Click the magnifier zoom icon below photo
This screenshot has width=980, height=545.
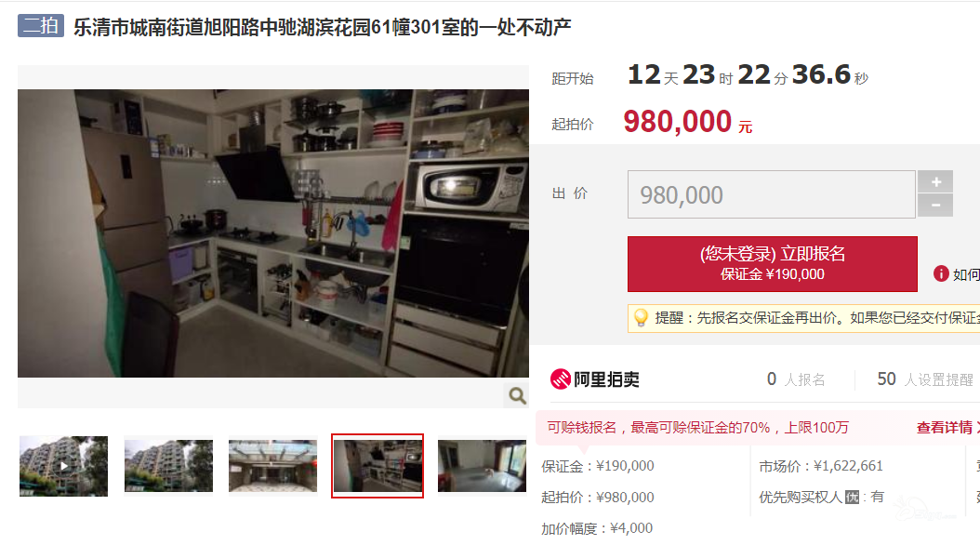(x=517, y=395)
